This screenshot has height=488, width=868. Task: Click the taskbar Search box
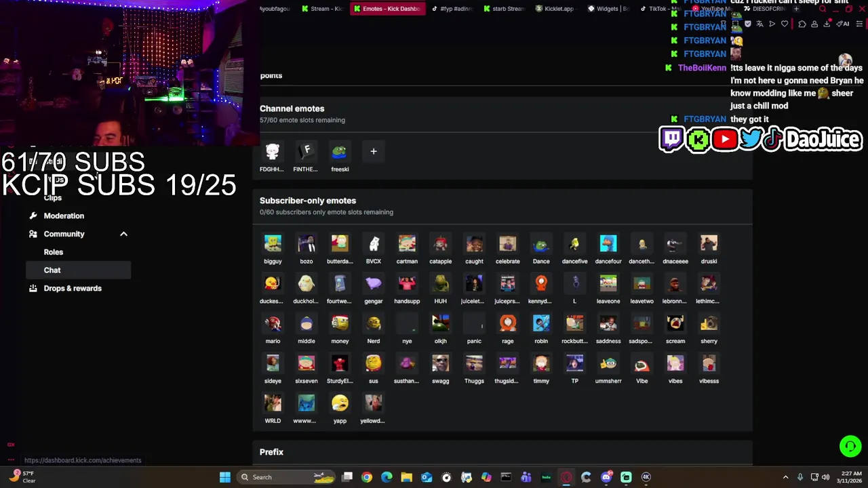(286, 477)
